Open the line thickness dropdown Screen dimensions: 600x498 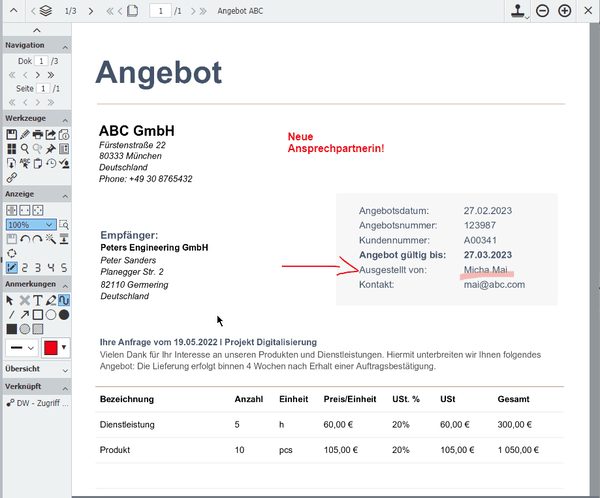pos(21,347)
